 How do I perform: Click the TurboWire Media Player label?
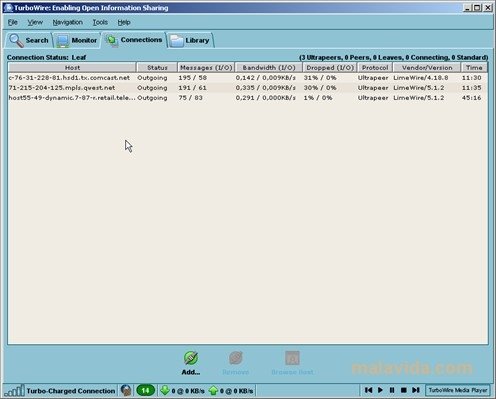[458, 390]
